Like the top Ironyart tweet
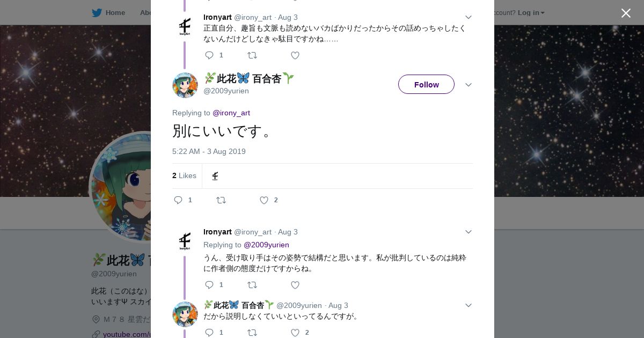 click(x=295, y=55)
